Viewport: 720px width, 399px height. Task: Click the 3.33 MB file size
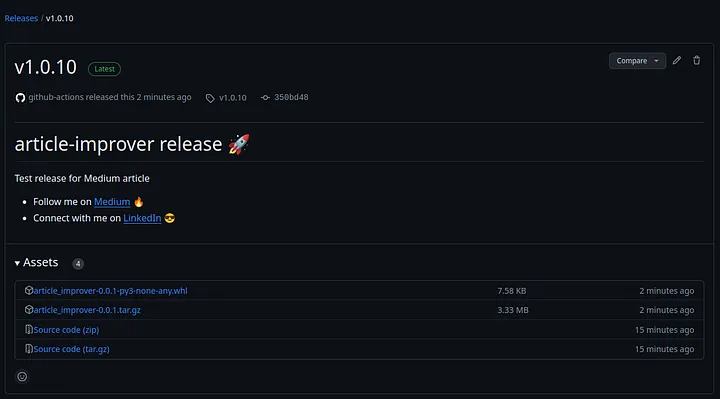pyautogui.click(x=513, y=310)
